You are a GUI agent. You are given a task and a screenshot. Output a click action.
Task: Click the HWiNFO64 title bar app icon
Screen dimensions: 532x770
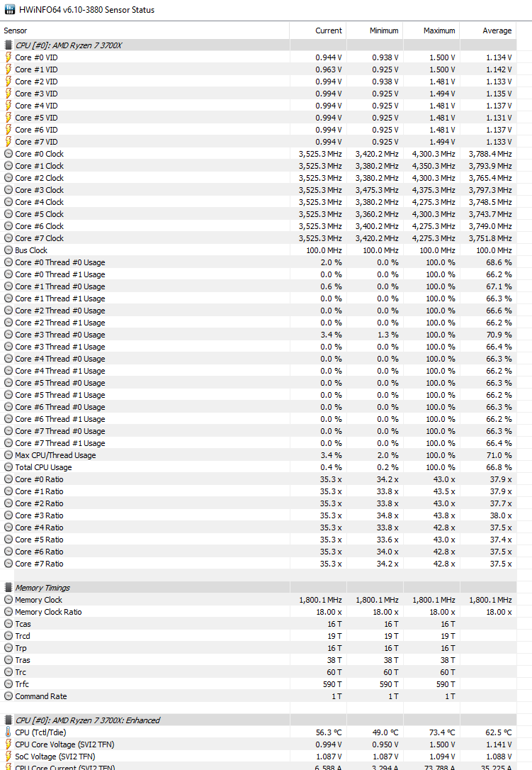point(9,10)
